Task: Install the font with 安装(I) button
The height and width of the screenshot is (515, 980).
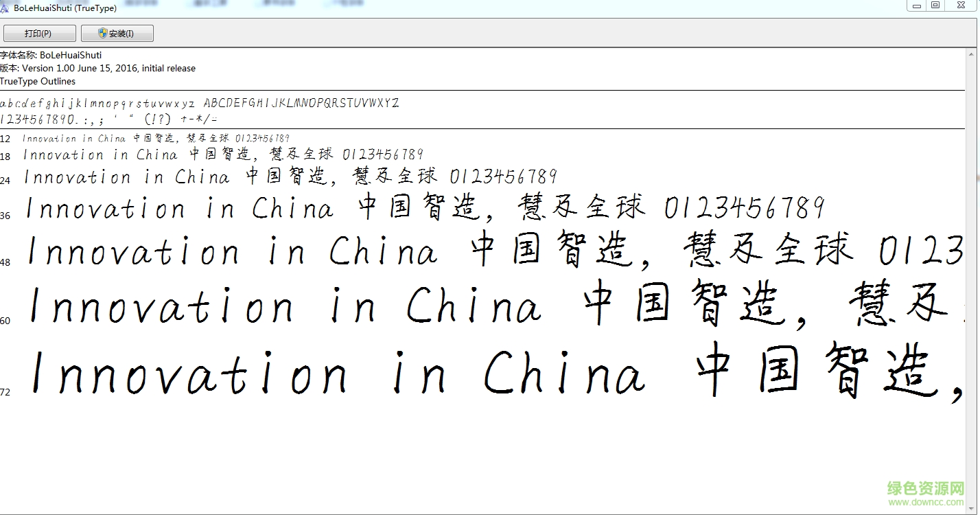Action: coord(117,33)
